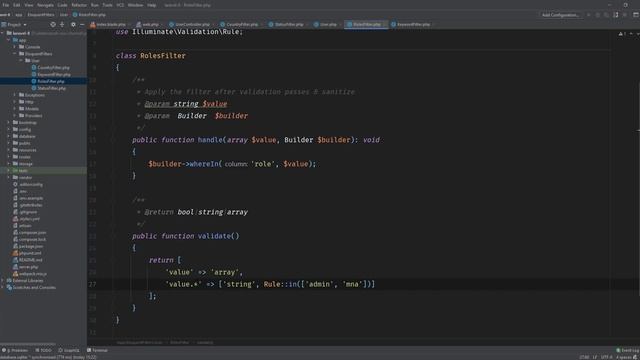This screenshot has width=640, height=360.
Task: Expand the Exceptions folder
Action: (x=15, y=95)
